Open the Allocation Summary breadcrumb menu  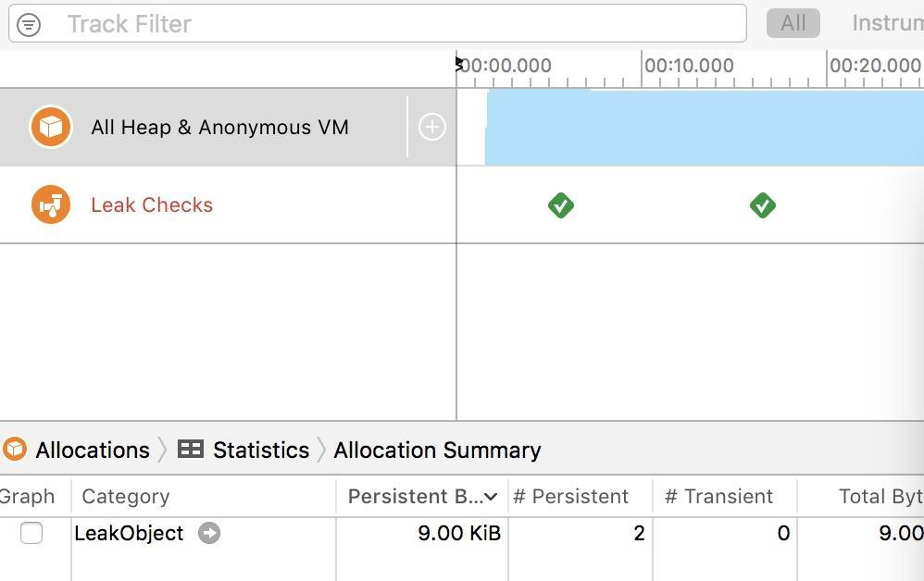(x=437, y=450)
